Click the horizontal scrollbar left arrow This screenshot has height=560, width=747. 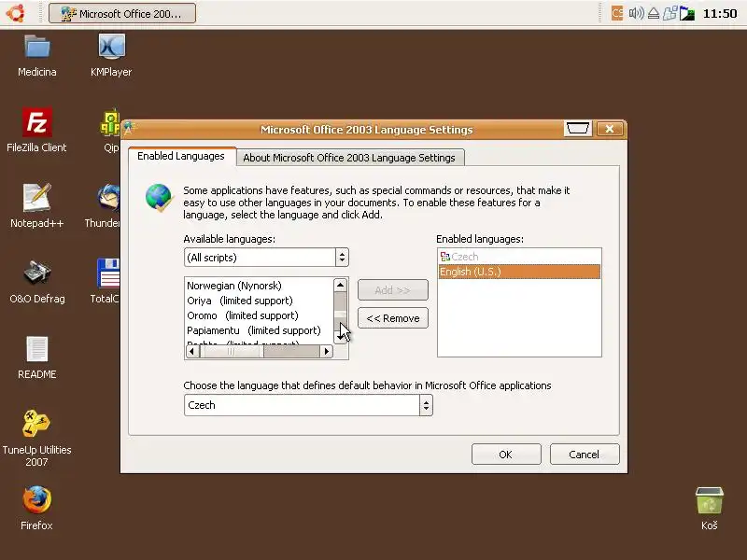pos(191,352)
